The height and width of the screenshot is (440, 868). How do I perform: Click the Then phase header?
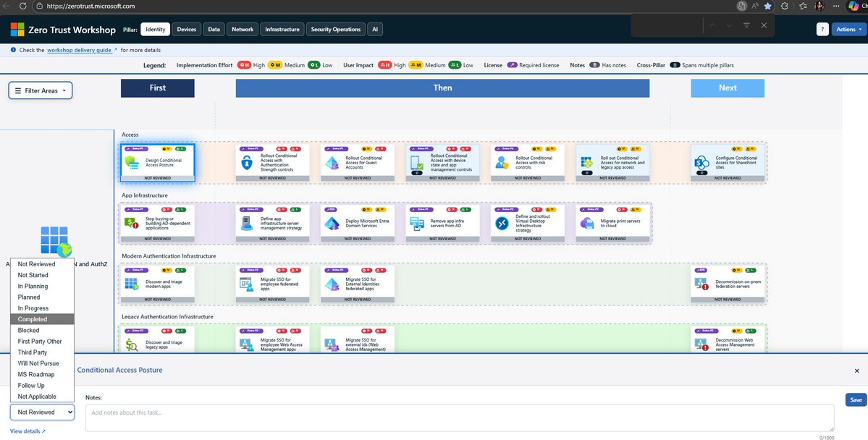pyautogui.click(x=442, y=88)
